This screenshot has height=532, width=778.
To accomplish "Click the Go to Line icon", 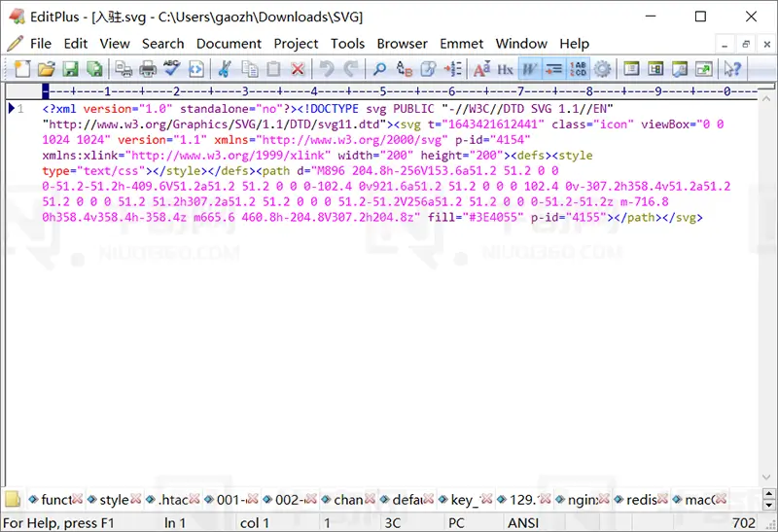I will click(452, 68).
